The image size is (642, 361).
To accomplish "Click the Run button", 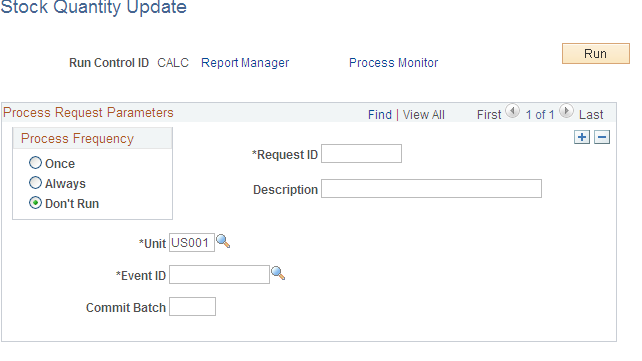I will pyautogui.click(x=596, y=54).
